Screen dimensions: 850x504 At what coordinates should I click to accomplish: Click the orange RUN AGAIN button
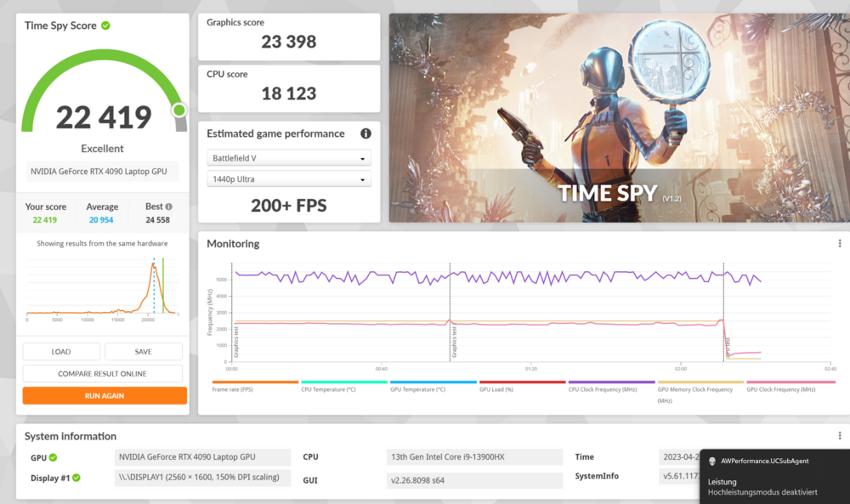pyautogui.click(x=105, y=396)
